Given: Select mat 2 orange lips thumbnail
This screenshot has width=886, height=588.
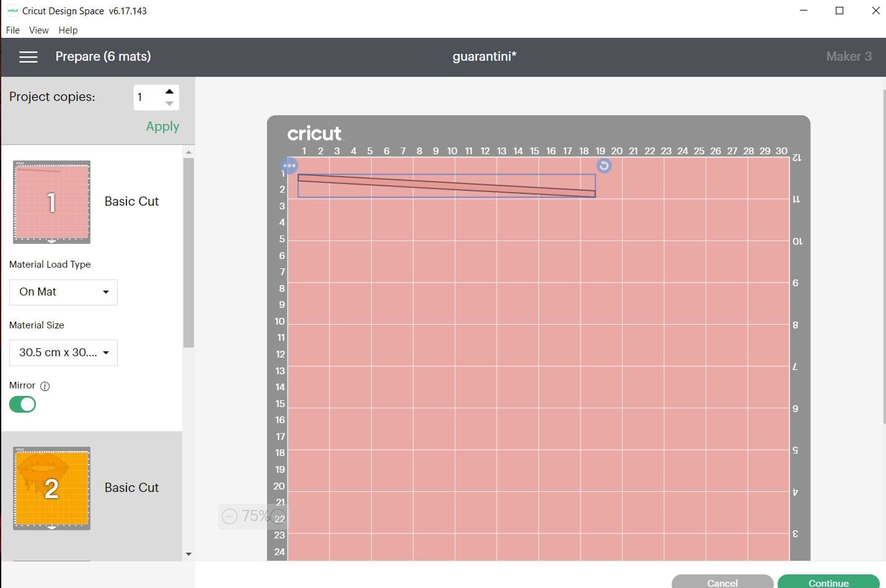Looking at the screenshot, I should coord(51,488).
